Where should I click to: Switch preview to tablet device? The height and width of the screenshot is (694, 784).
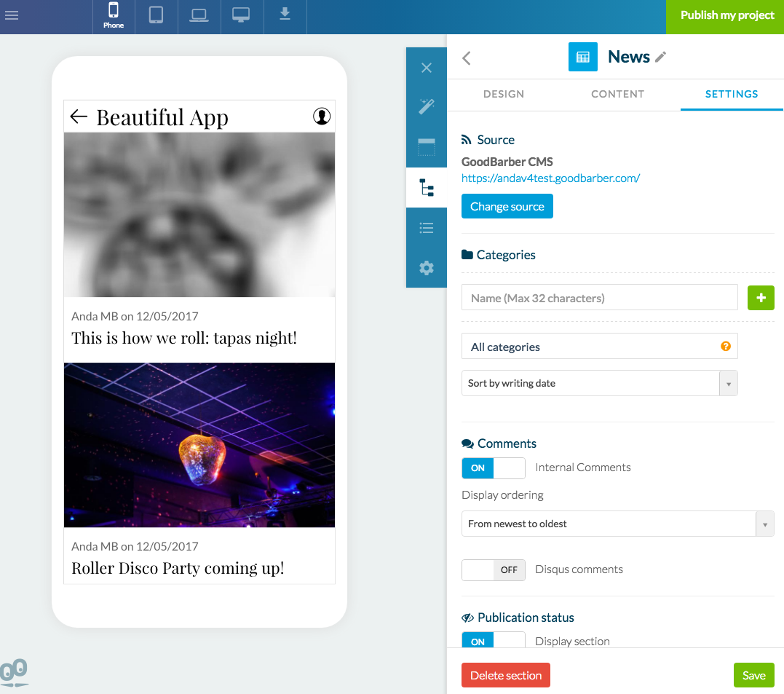pos(156,15)
